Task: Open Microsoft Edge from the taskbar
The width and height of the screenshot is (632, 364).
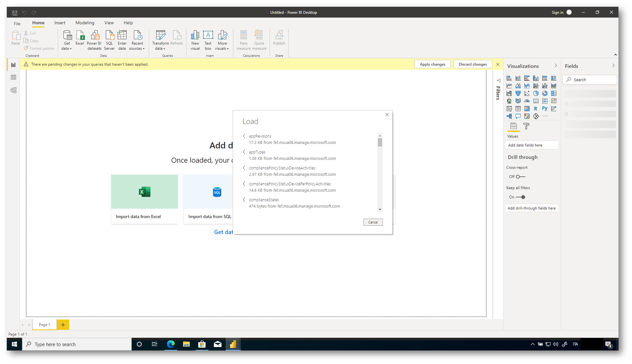Action: (x=171, y=344)
